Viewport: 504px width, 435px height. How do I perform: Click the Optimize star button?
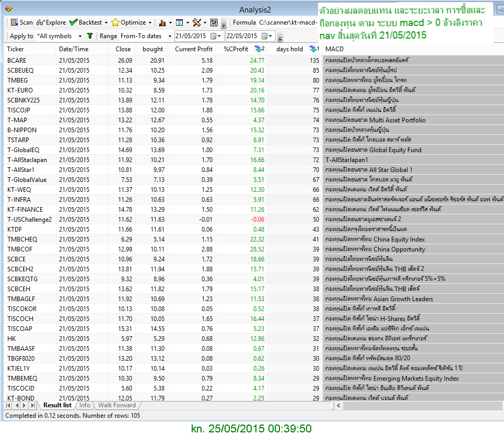click(x=128, y=22)
